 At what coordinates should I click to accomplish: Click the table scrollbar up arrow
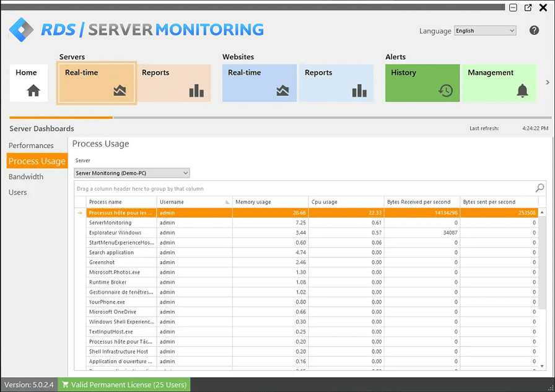543,212
